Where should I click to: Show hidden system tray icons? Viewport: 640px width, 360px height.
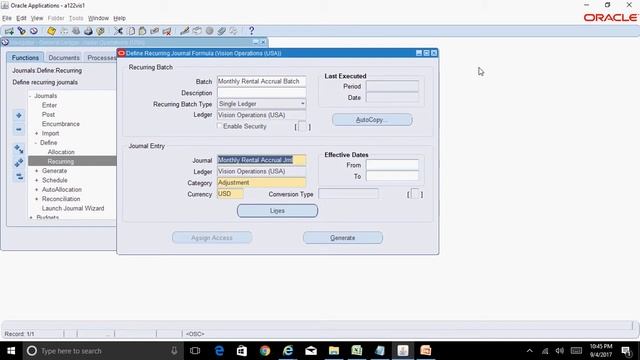pyautogui.click(x=529, y=351)
